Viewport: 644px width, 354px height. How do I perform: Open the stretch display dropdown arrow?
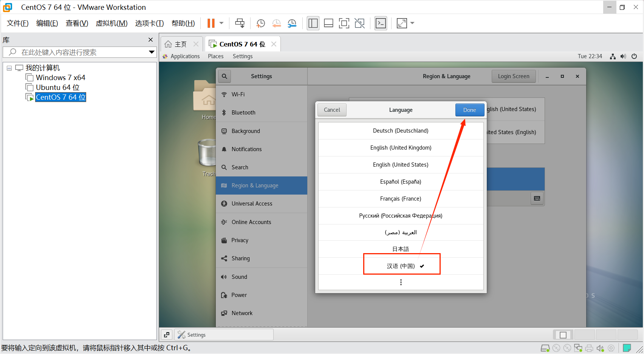412,23
